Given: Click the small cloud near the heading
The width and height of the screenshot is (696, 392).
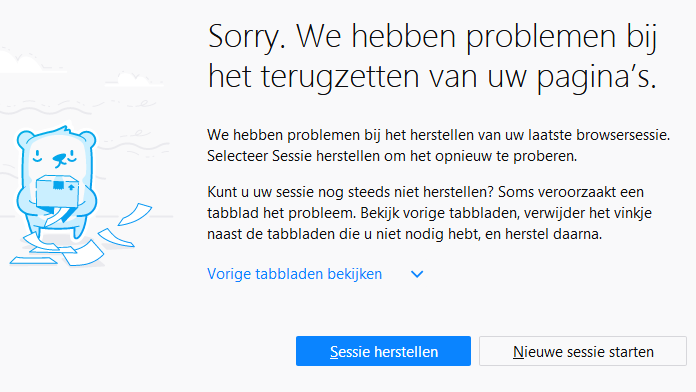Looking at the screenshot, I should pos(135,80).
